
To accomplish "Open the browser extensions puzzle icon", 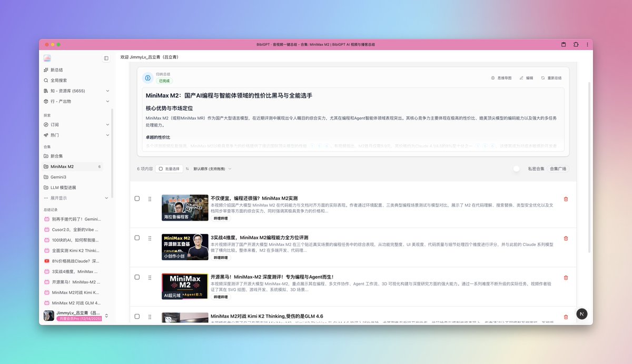I will (576, 45).
